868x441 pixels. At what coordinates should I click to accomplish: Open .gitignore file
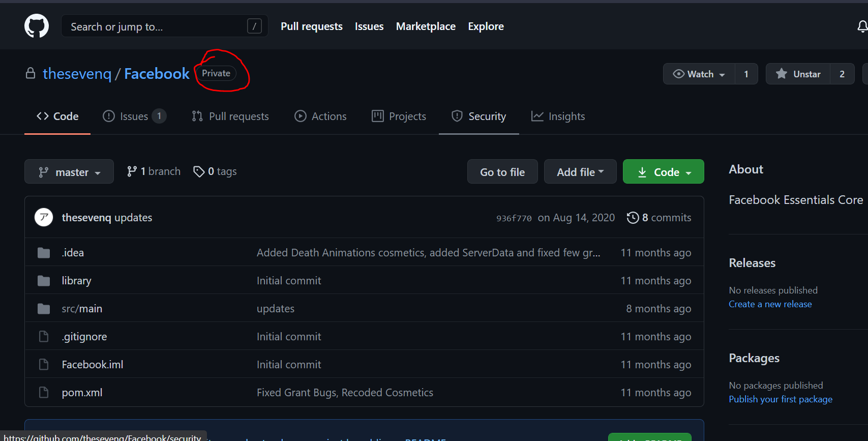[84, 337]
